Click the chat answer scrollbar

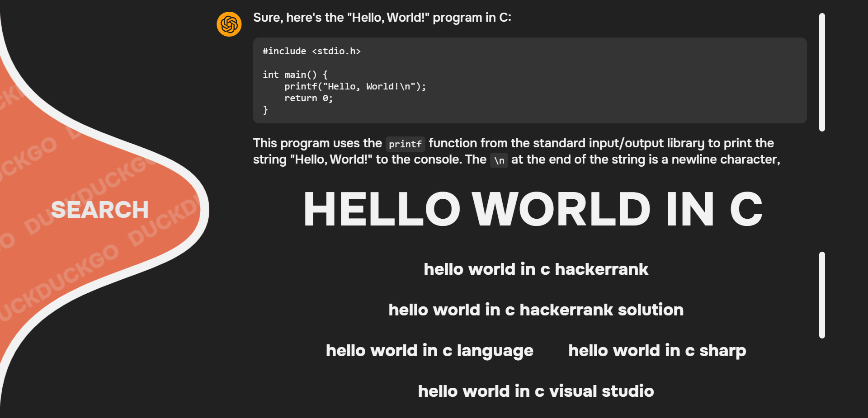click(x=822, y=72)
